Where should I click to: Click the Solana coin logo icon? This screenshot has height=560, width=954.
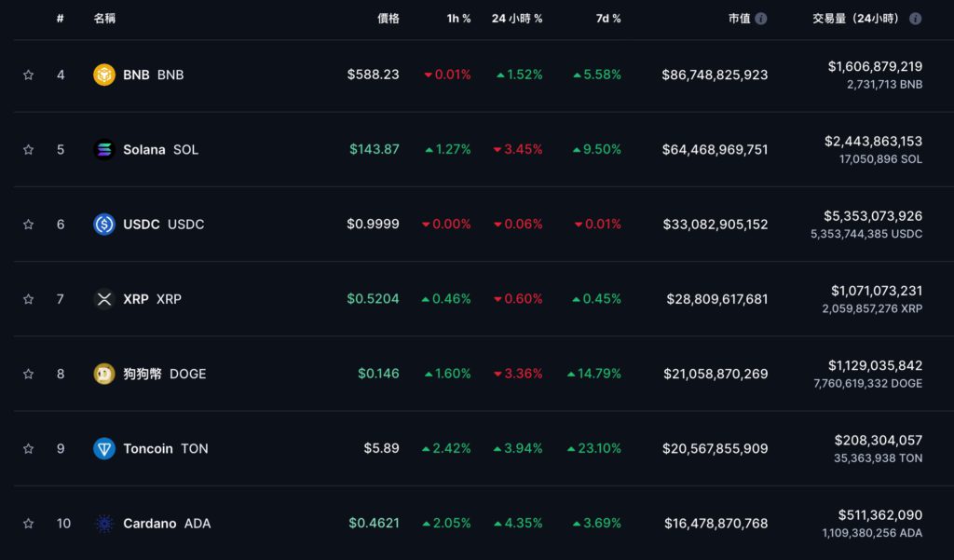104,149
